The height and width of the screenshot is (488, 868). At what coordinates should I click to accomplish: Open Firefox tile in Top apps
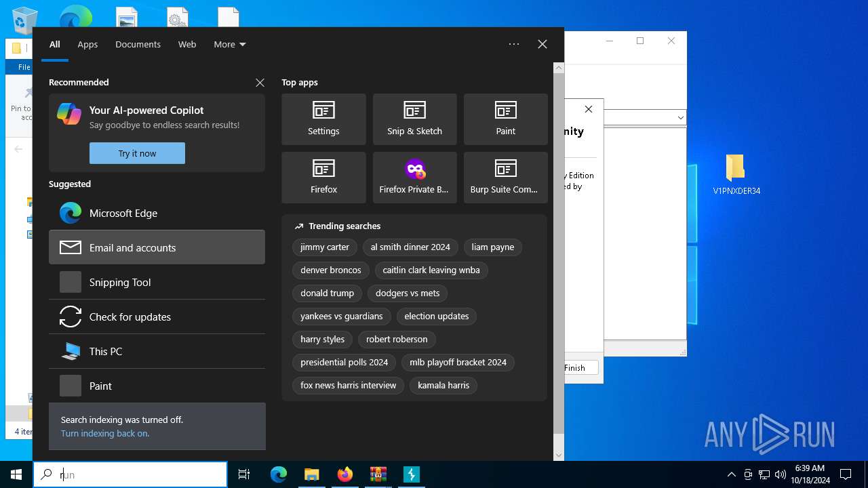(323, 178)
